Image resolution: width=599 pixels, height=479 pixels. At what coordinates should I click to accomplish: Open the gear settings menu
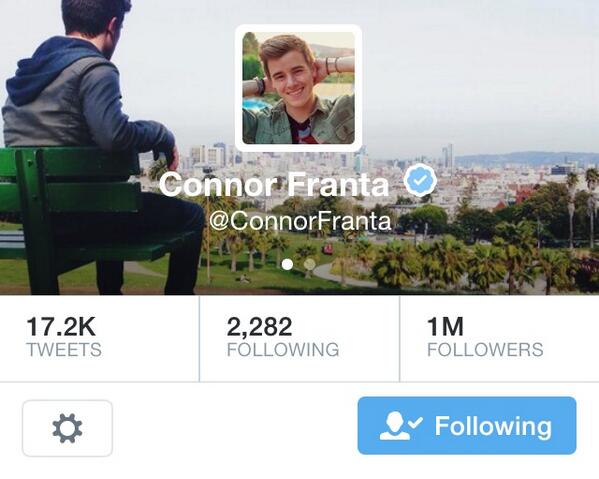coord(67,428)
